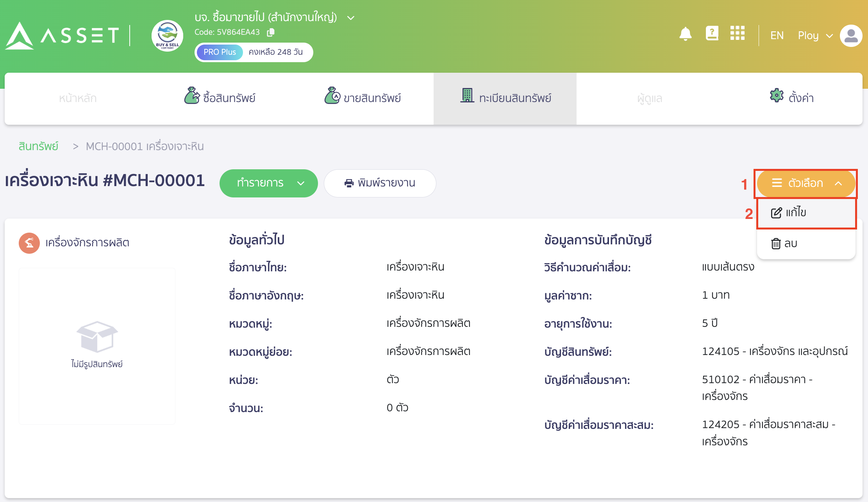The width and height of the screenshot is (868, 502).
Task: Click the machinery category icon beside เครื่องจักรการผลิต
Action: click(x=29, y=243)
